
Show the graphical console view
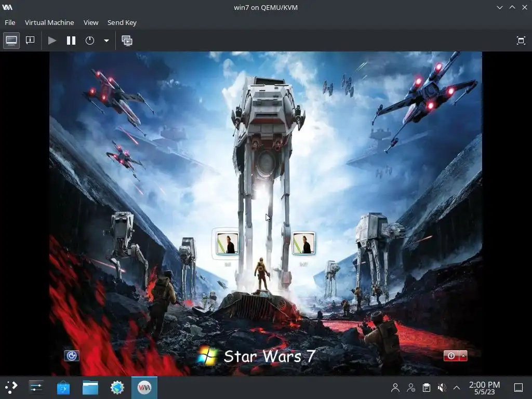[11, 41]
